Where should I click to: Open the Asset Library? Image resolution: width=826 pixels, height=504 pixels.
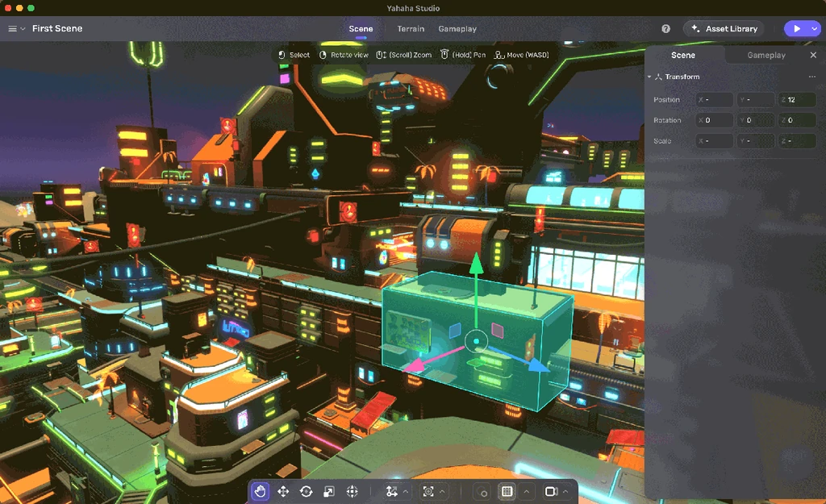725,29
